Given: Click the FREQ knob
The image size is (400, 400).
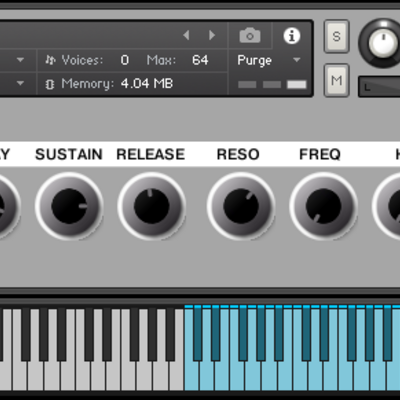Looking at the screenshot, I should point(323,206).
